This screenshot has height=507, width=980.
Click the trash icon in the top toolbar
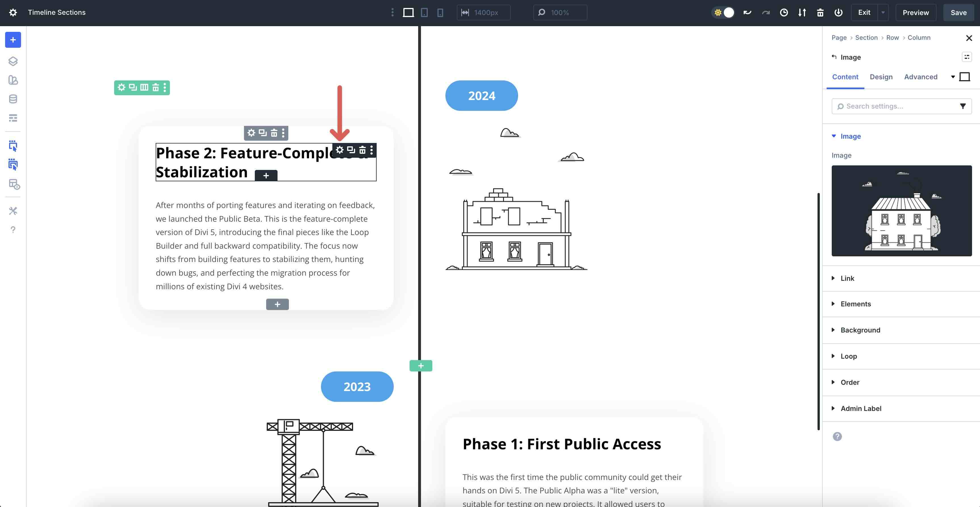click(x=820, y=12)
